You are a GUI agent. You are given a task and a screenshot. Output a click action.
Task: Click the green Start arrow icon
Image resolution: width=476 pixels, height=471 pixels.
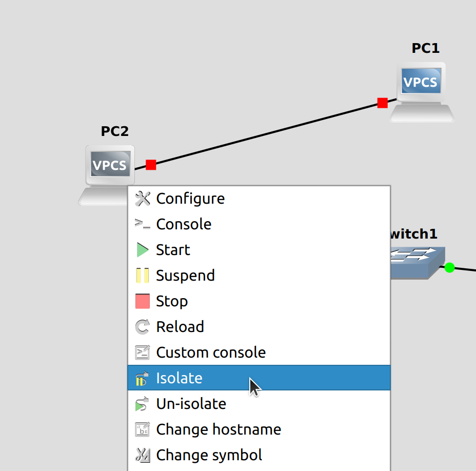click(143, 250)
